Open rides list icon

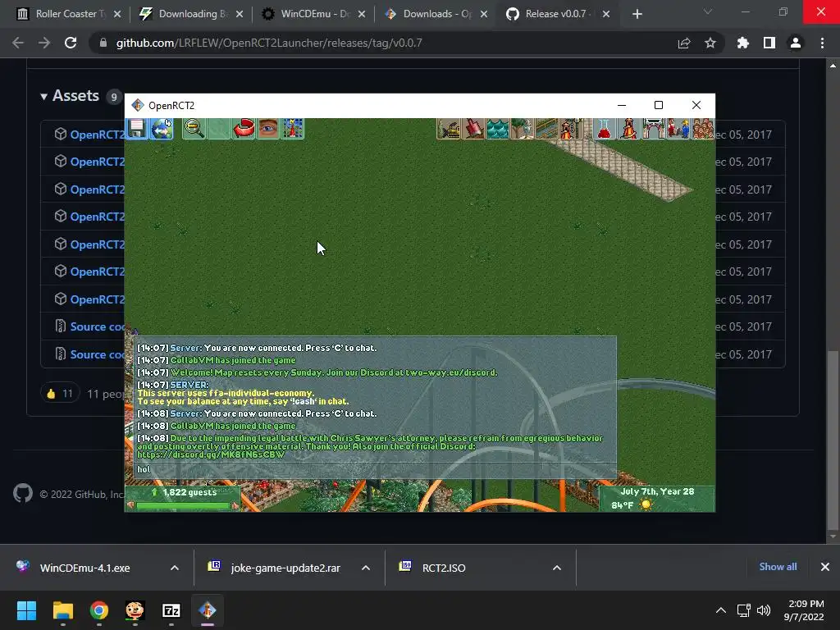(x=629, y=129)
